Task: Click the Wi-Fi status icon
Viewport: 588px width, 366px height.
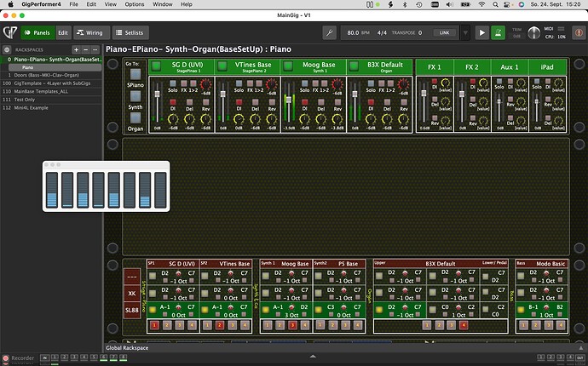Action: 481,4
